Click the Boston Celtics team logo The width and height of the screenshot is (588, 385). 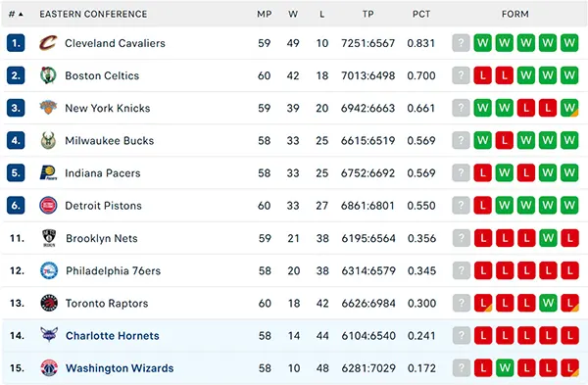click(x=48, y=75)
